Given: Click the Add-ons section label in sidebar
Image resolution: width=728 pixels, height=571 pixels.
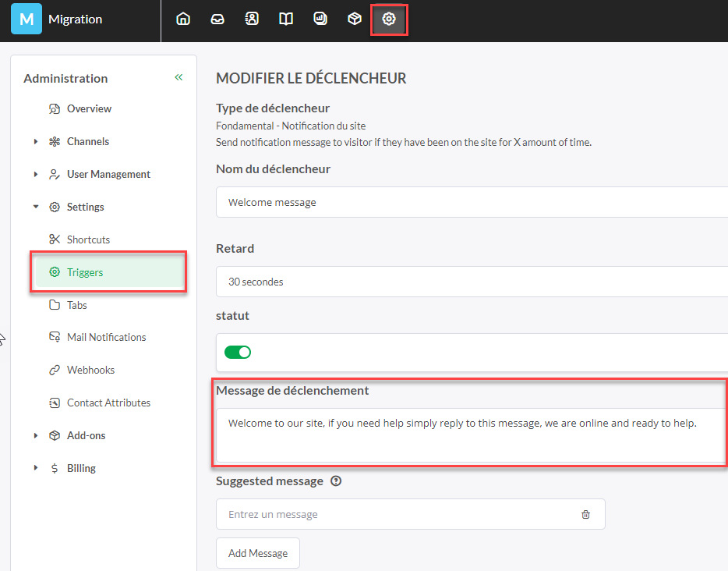Looking at the screenshot, I should pos(86,436).
